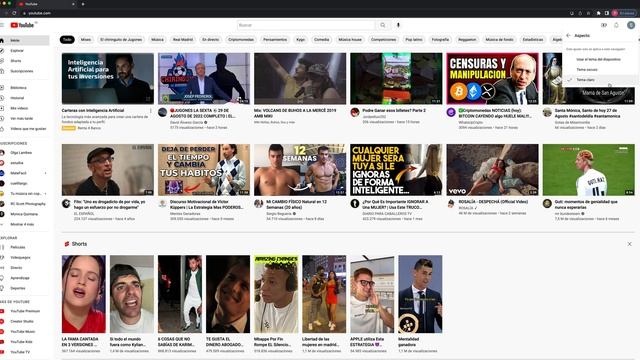Close the Shorts shelf
640x360 pixels.
(x=629, y=244)
